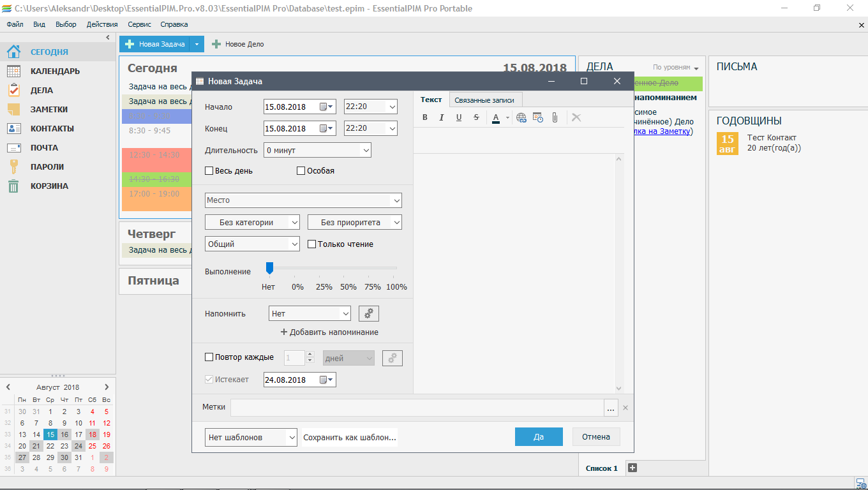Click the insert hyperlink globe icon
Screen dimensions: 868x490
pyautogui.click(x=521, y=117)
